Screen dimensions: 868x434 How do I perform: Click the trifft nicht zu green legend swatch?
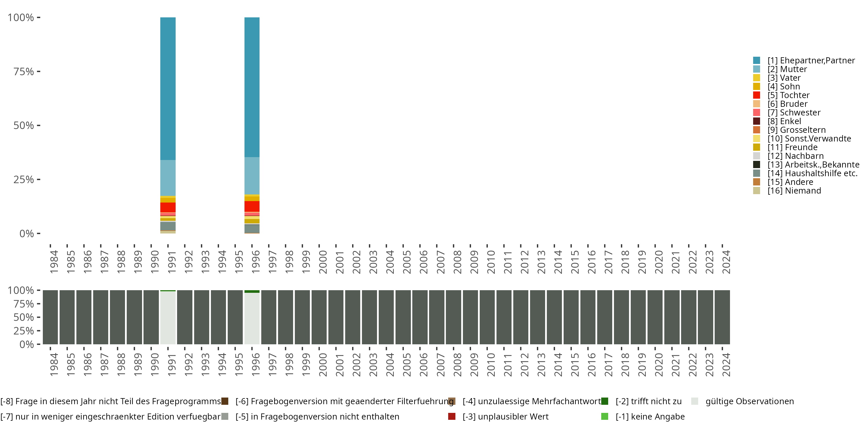[604, 401]
